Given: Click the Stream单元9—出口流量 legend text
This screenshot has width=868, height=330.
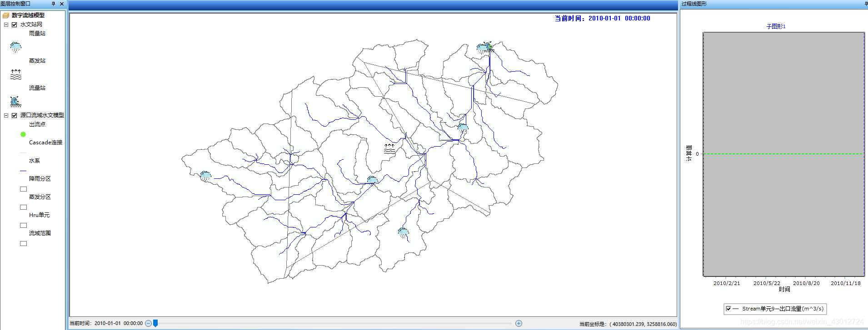Looking at the screenshot, I should pyautogui.click(x=783, y=309).
